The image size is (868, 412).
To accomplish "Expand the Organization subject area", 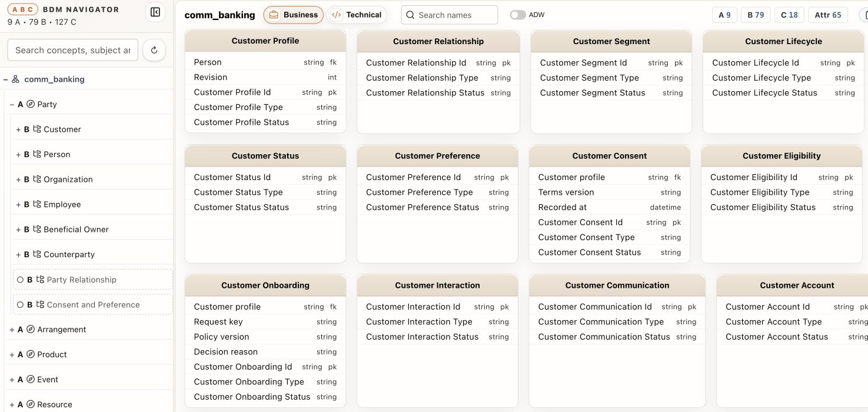I will [x=18, y=180].
